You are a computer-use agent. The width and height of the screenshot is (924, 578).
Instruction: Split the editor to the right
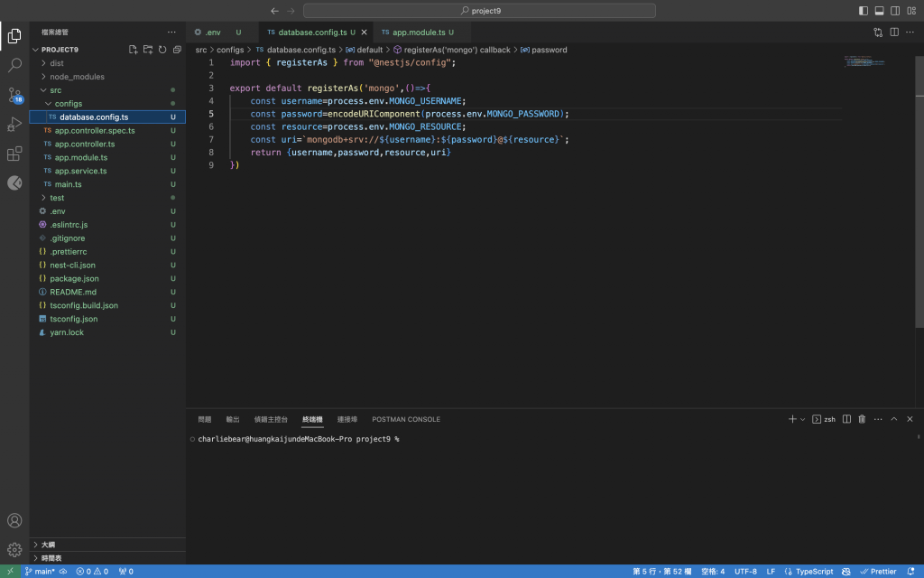[x=894, y=33]
